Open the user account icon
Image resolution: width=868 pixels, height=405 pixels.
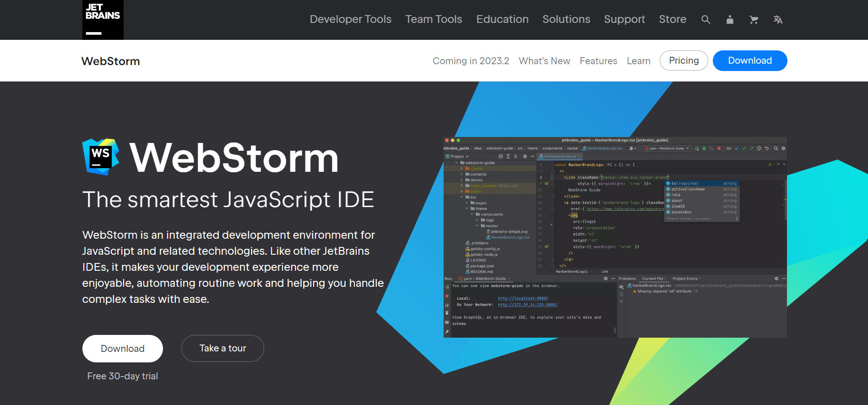(730, 20)
